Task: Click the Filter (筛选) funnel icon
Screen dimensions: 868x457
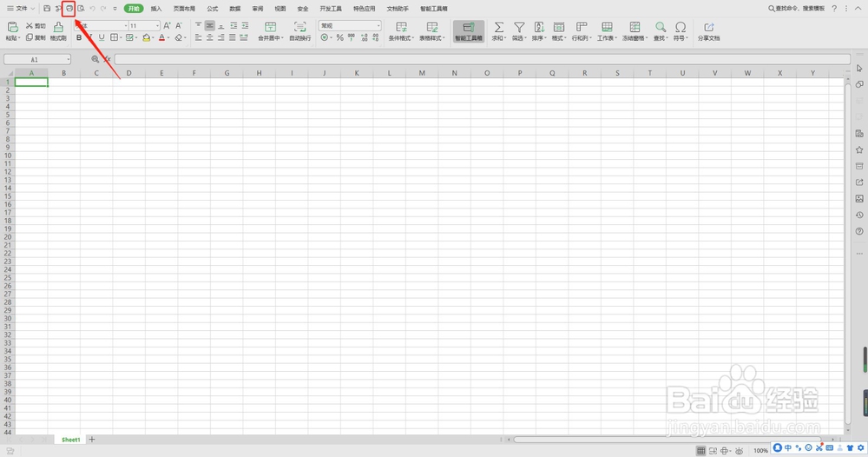Action: point(519,27)
